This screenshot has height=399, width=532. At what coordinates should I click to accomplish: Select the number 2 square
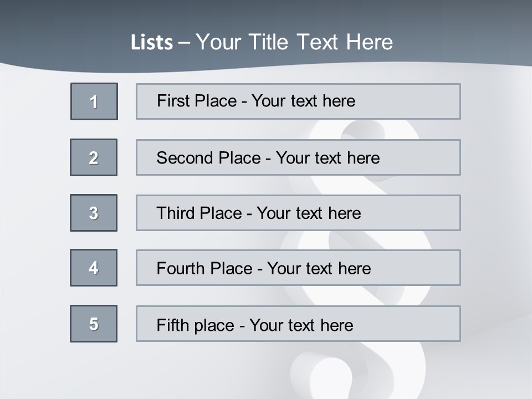94,157
